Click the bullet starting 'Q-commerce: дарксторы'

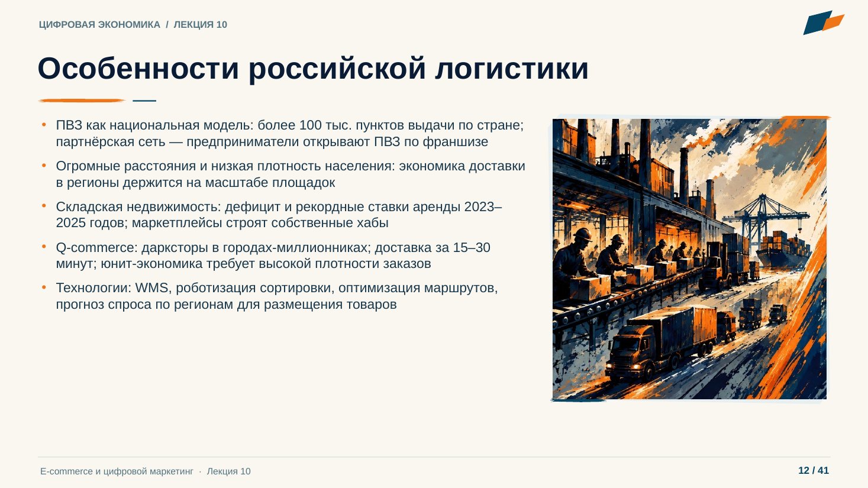click(x=273, y=256)
